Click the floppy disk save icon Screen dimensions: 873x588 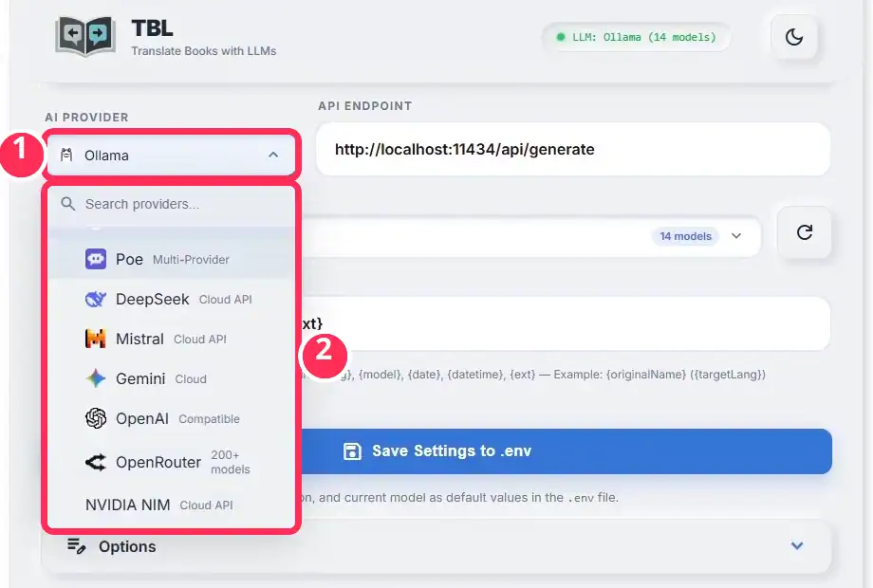352,451
